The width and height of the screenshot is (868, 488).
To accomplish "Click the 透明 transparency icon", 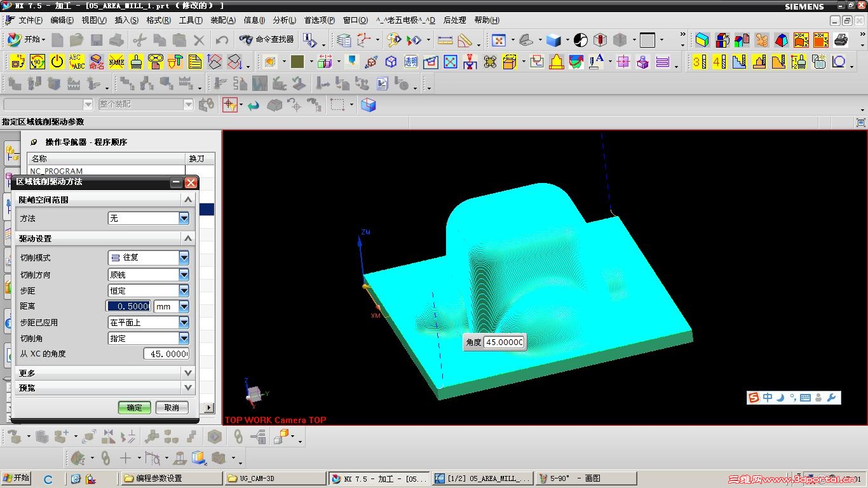I will point(410,62).
